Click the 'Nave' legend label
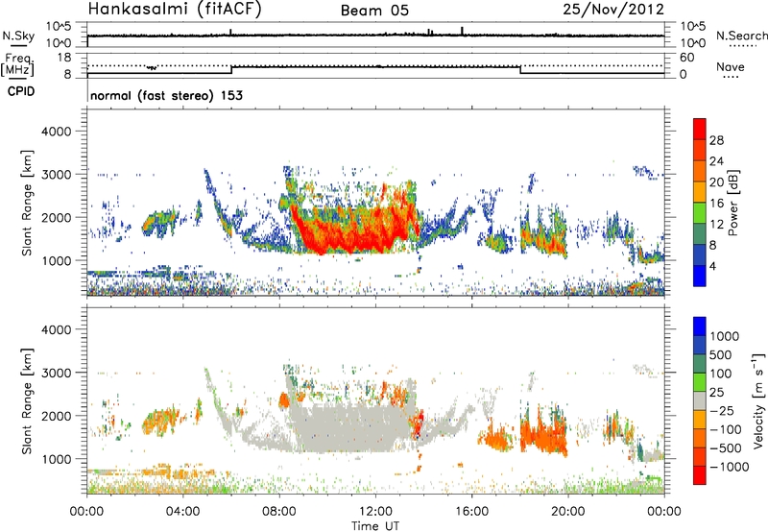Image resolution: width=768 pixels, height=532 pixels. point(731,66)
